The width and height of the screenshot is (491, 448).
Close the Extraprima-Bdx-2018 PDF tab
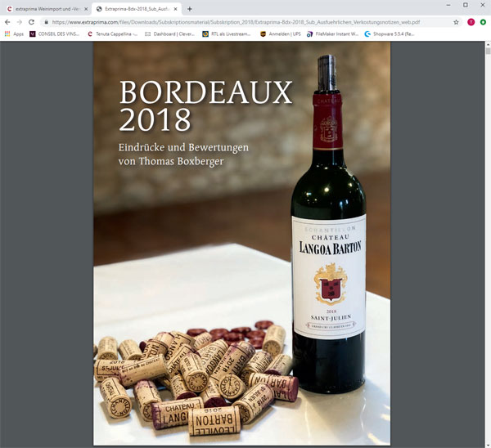coord(176,9)
